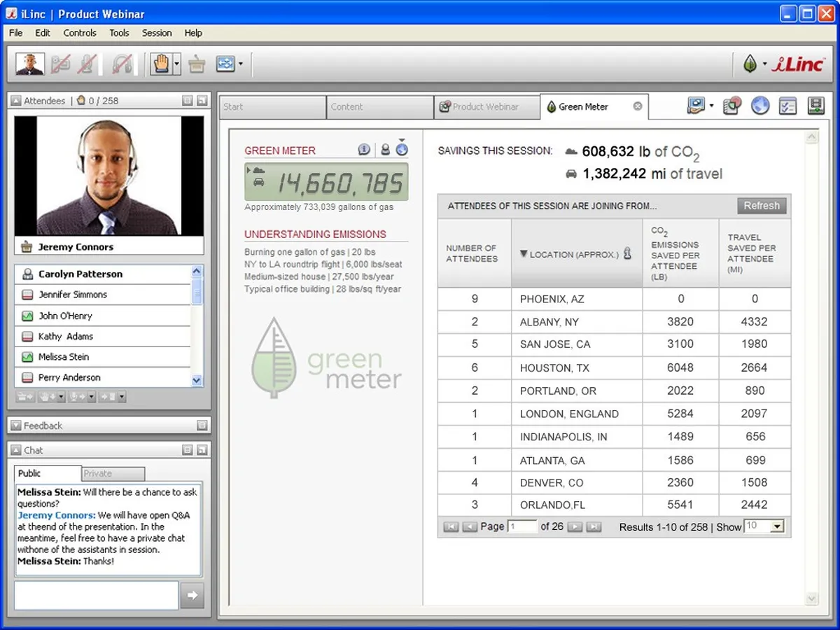The height and width of the screenshot is (630, 840).
Task: Open the Tools menu
Action: click(119, 33)
